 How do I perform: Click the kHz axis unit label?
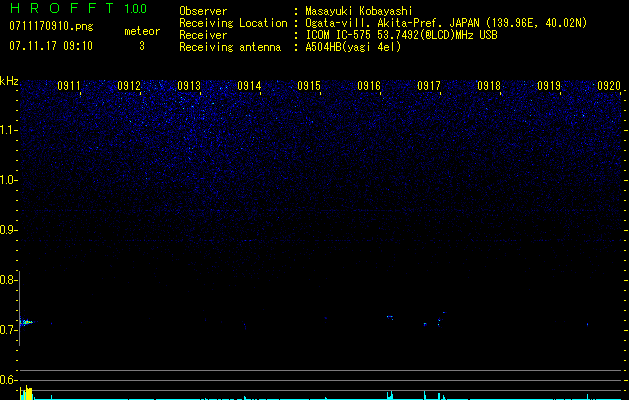click(x=9, y=81)
